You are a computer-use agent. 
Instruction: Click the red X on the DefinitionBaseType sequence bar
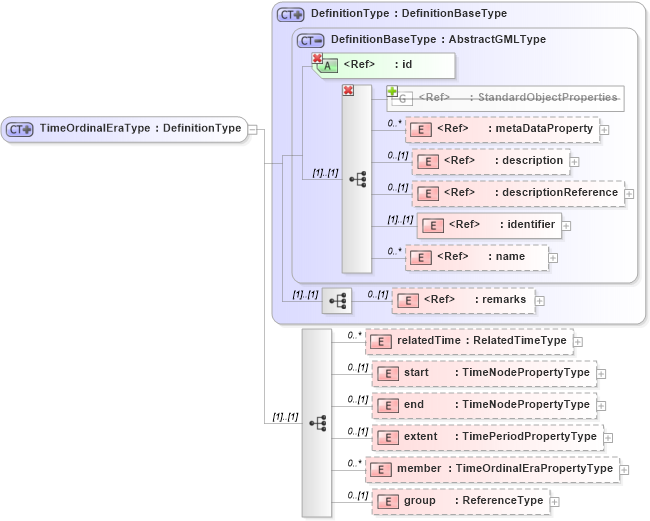pos(348,90)
